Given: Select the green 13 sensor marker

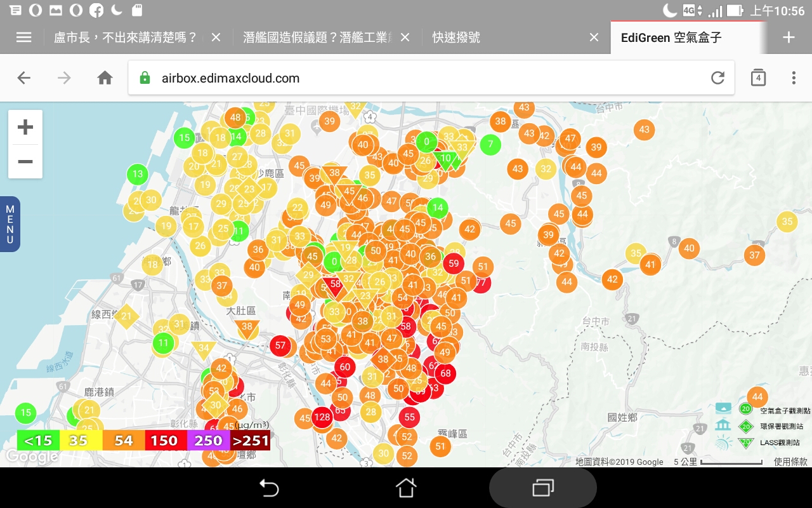Looking at the screenshot, I should [138, 174].
